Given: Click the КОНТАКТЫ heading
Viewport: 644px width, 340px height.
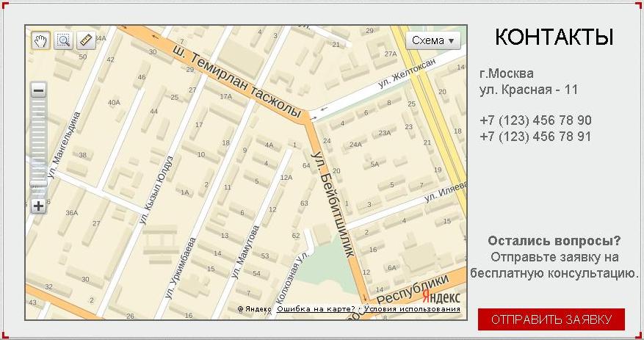Looking at the screenshot, I should [554, 37].
